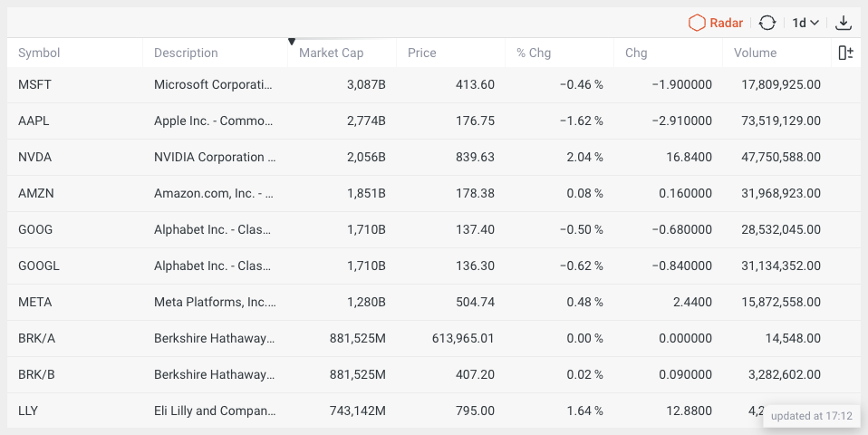
Task: Click the 178.38 price cell
Action: [x=475, y=193]
